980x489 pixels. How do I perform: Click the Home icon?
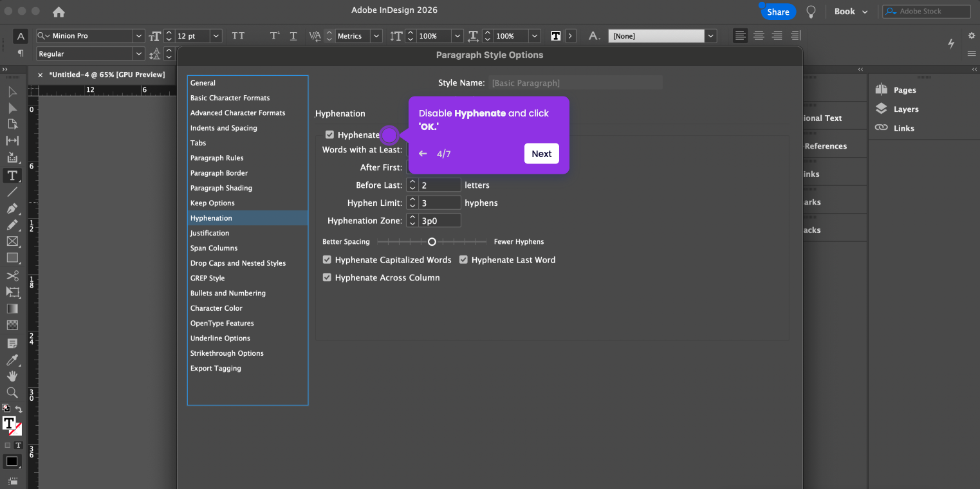coord(59,12)
